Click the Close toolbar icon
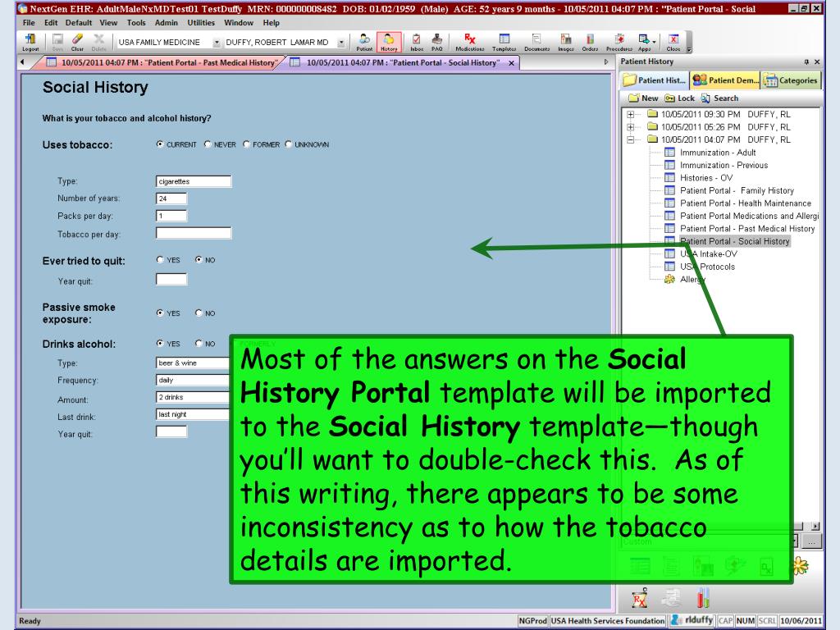This screenshot has height=630, width=840. (673, 42)
